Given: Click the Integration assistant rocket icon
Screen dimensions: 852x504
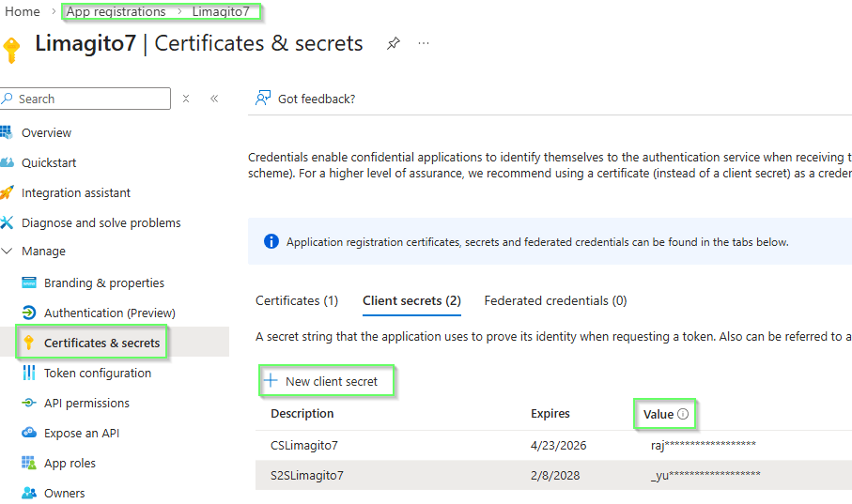Looking at the screenshot, I should 7,192.
